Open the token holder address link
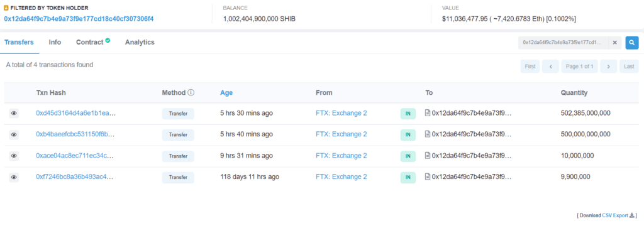 (79, 18)
